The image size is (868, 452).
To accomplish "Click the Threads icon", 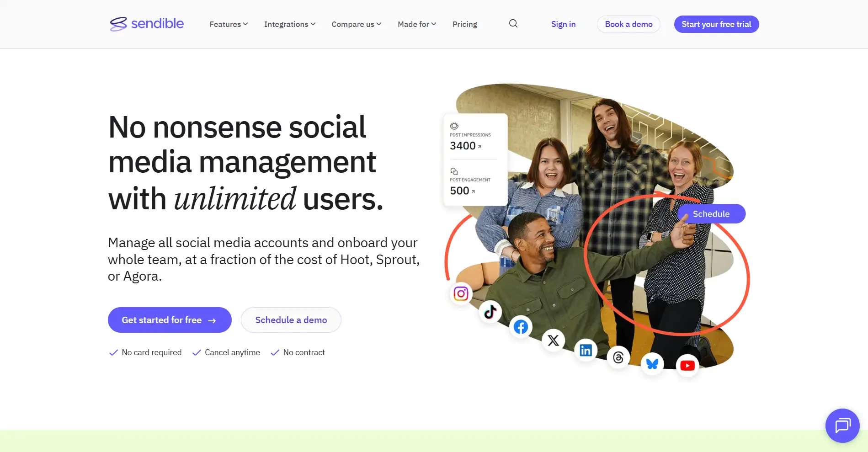I will [618, 357].
